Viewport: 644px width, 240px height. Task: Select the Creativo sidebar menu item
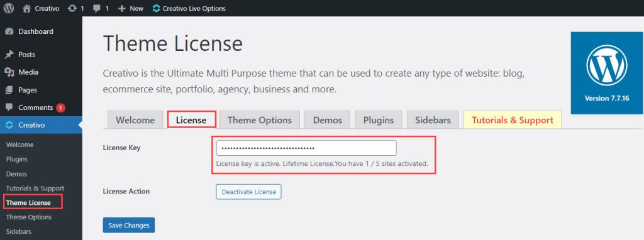click(41, 125)
